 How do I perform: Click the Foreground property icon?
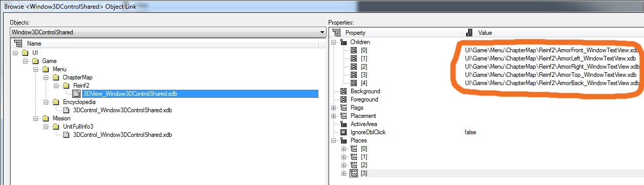[344, 99]
